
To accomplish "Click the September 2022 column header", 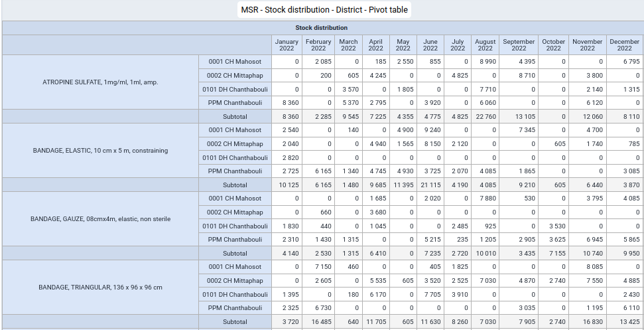I will [x=519, y=44].
